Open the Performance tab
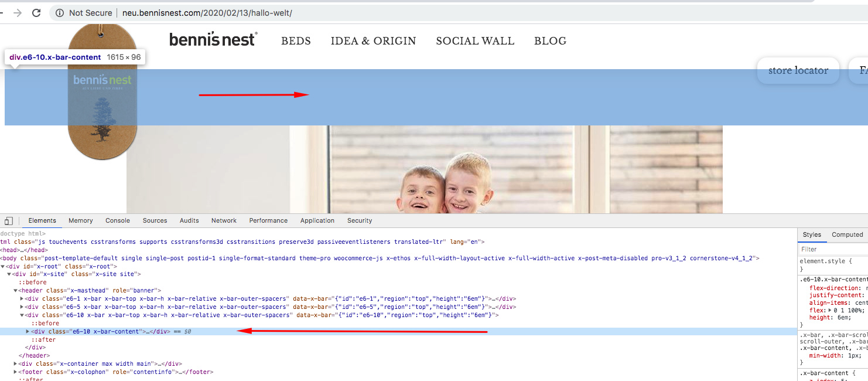 (x=268, y=221)
